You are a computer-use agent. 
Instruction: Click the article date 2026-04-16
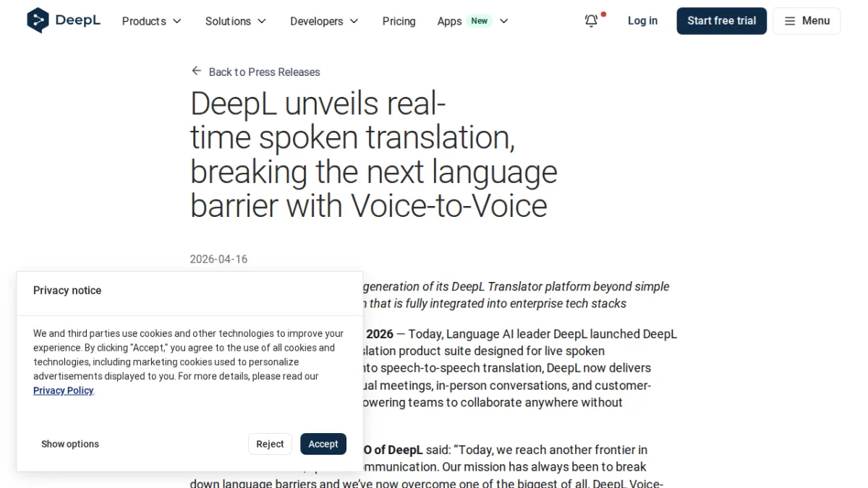(218, 259)
